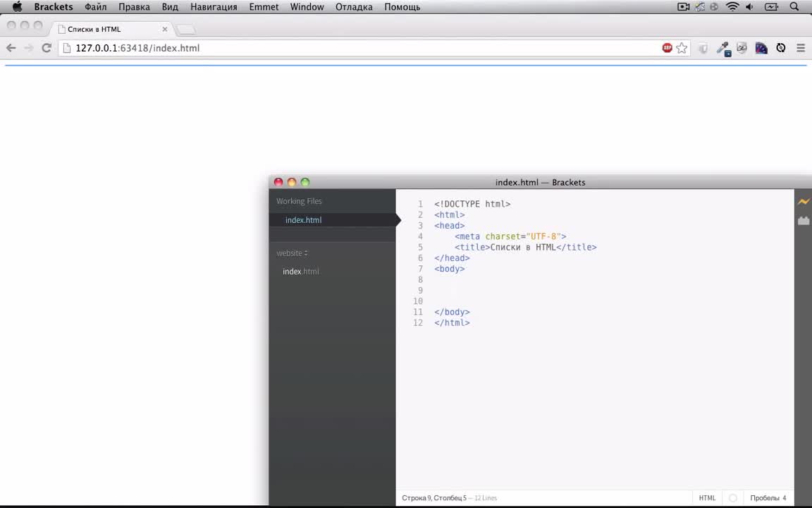This screenshot has height=508, width=812.
Task: Open HTML language mode selector
Action: click(707, 498)
